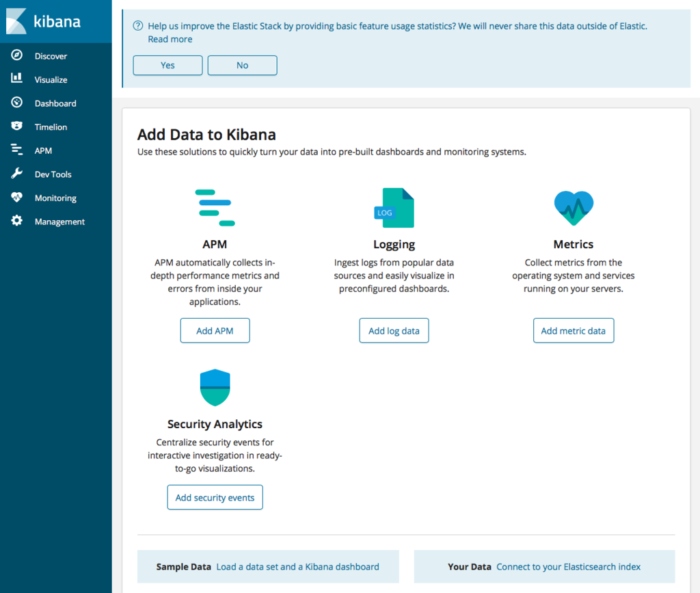Click the Dev Tools wrench icon
The image size is (700, 593).
pyautogui.click(x=16, y=173)
